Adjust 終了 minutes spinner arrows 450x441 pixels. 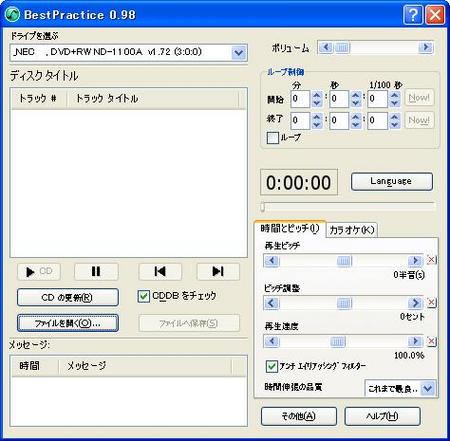(x=317, y=121)
